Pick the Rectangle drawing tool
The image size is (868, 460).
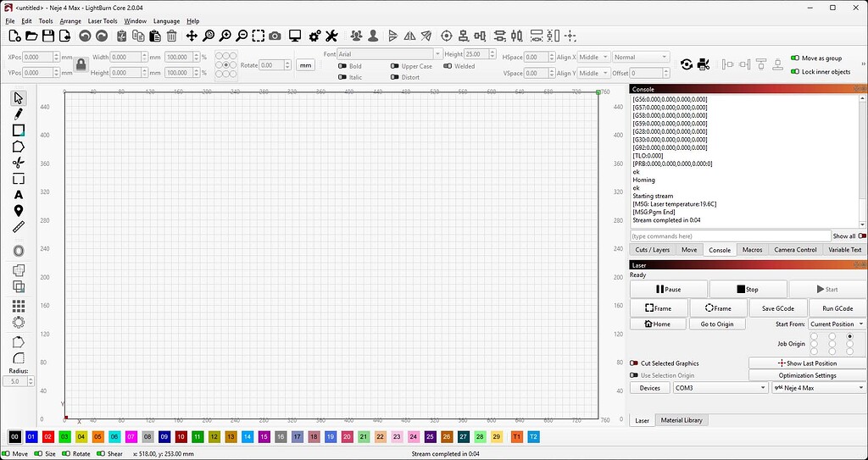(x=19, y=130)
